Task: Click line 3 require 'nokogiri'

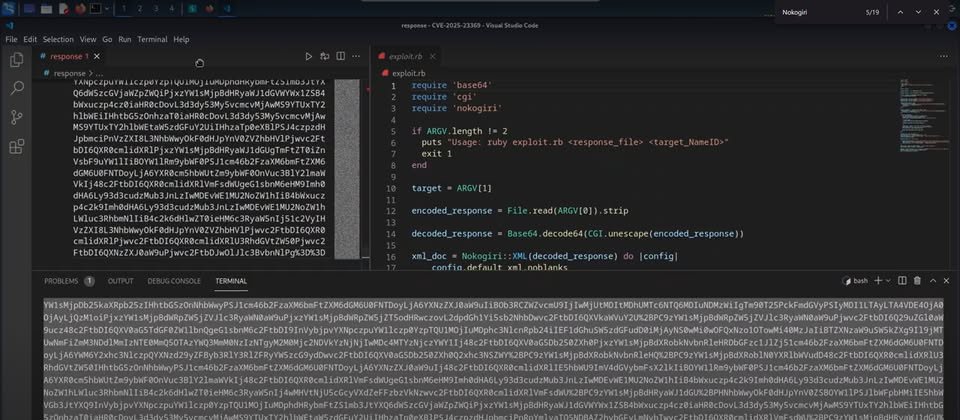Action: 457,108
